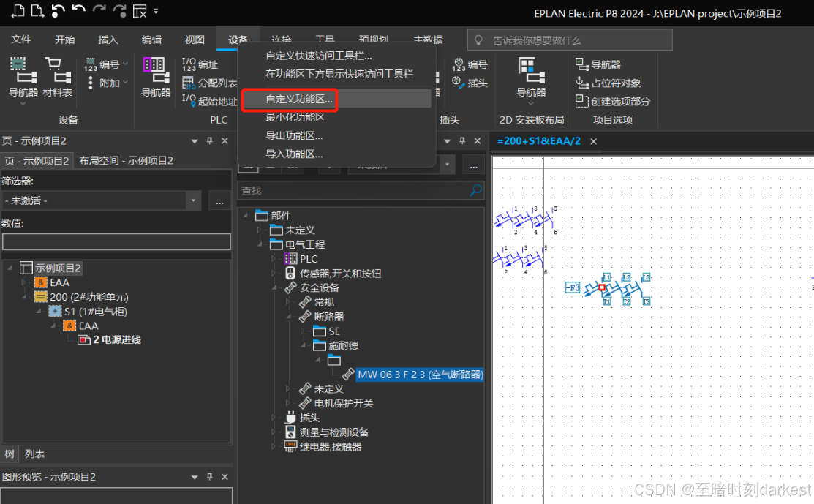Click the ... button beside filter dropdown
Image resolution: width=814 pixels, height=504 pixels.
click(219, 200)
